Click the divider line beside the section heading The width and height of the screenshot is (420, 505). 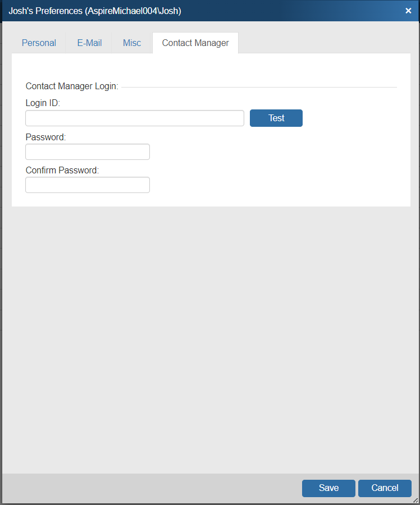pyautogui.click(x=258, y=87)
